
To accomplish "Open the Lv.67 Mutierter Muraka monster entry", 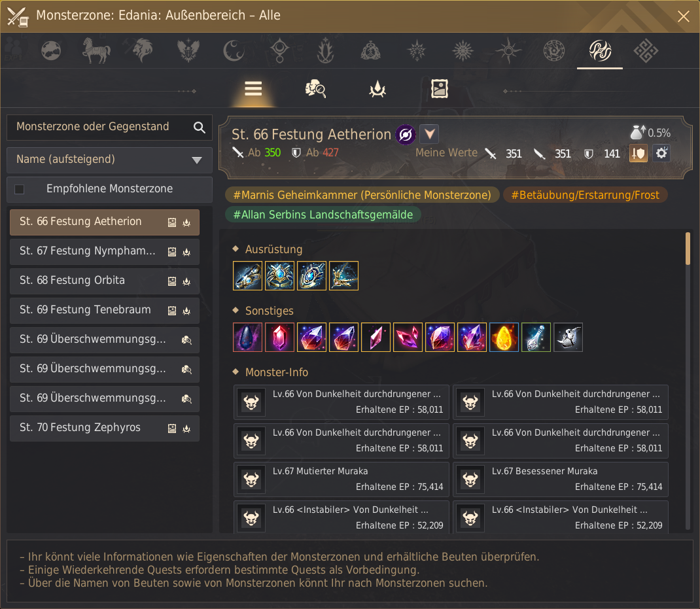I will tap(341, 479).
